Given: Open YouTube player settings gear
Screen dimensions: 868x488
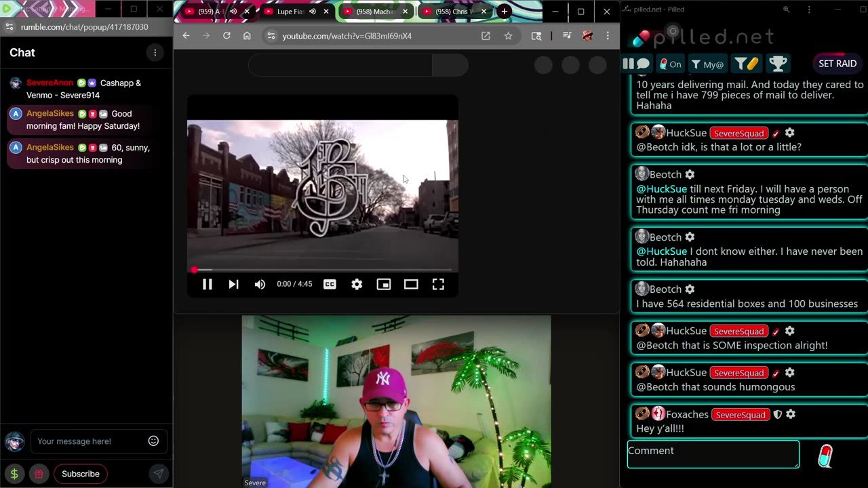Looking at the screenshot, I should 357,285.
